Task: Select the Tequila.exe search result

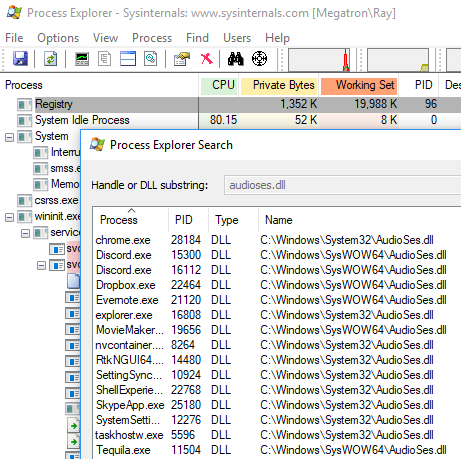Action: coord(277,450)
